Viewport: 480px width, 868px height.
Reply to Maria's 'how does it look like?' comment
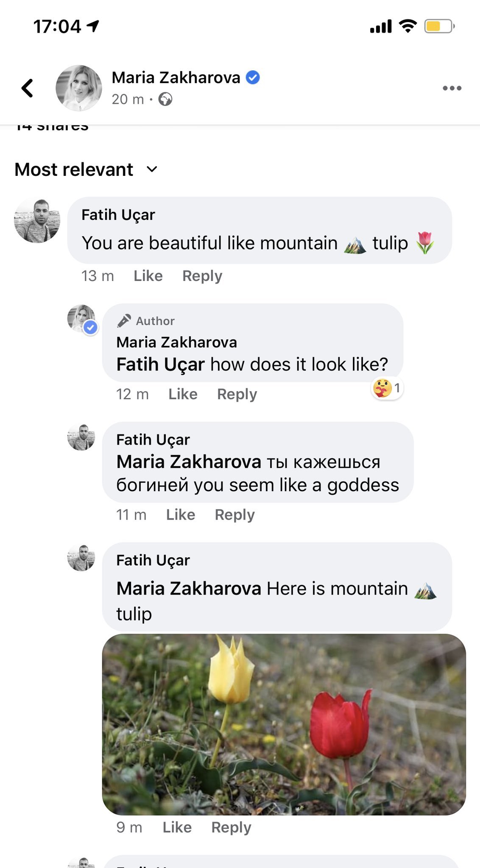[x=237, y=394]
